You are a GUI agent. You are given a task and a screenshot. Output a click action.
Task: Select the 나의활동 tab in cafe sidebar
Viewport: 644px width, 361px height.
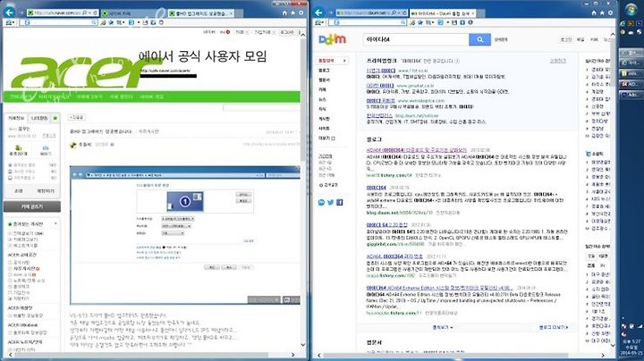(x=39, y=118)
